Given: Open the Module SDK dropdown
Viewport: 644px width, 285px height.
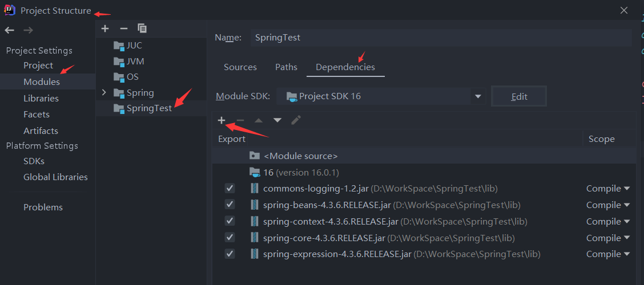Looking at the screenshot, I should [478, 96].
